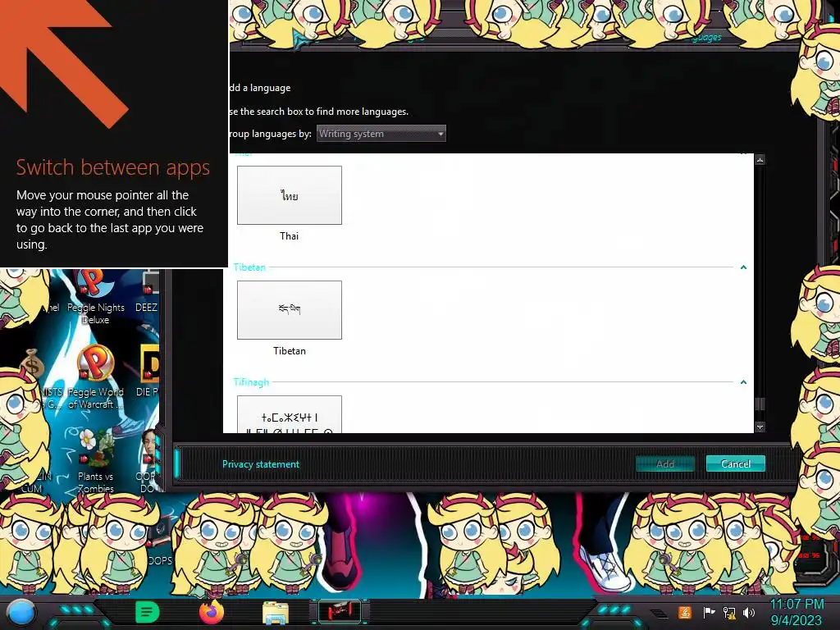
Task: Open the Action Center flag icon
Action: click(x=709, y=612)
